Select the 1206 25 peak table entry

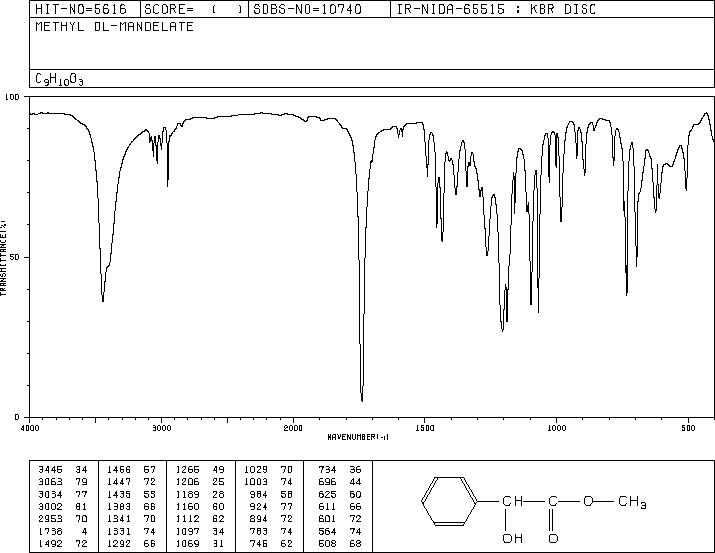tap(201, 482)
